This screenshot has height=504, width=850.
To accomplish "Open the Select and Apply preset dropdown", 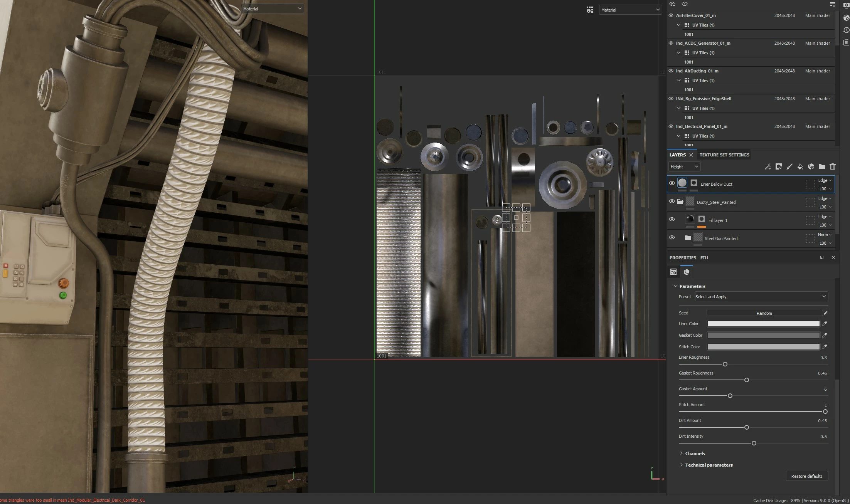I will point(761,297).
